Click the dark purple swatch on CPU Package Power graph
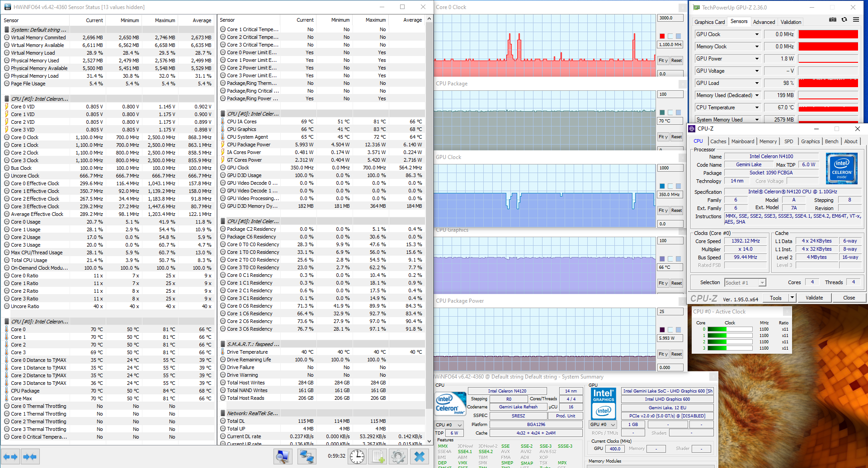The image size is (868, 468). pos(662,330)
